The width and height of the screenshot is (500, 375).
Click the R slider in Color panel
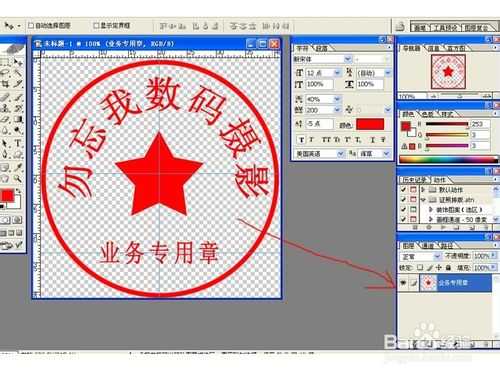pos(447,124)
